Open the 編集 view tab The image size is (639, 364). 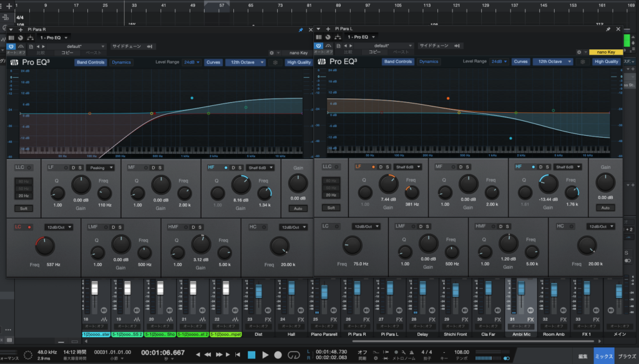click(x=583, y=357)
